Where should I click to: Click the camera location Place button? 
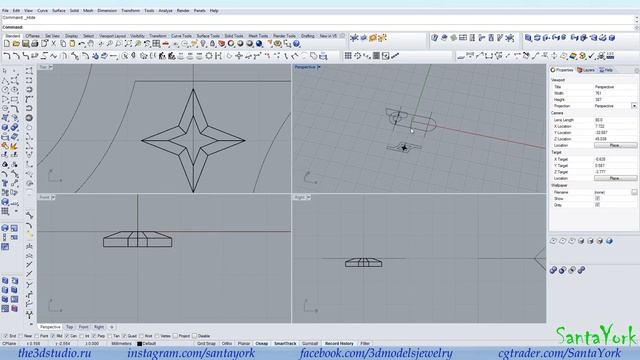click(x=615, y=145)
